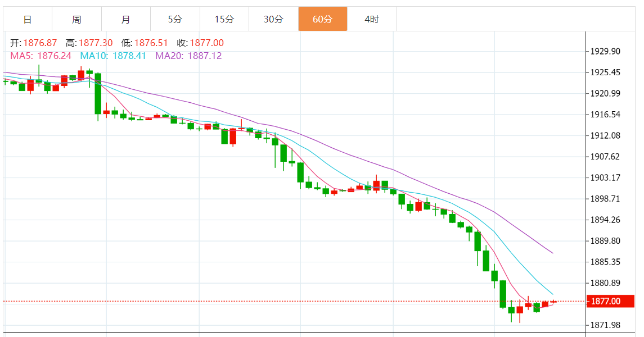The image size is (644, 337).
Task: Select the 4时 timeframe tab
Action: (x=372, y=19)
